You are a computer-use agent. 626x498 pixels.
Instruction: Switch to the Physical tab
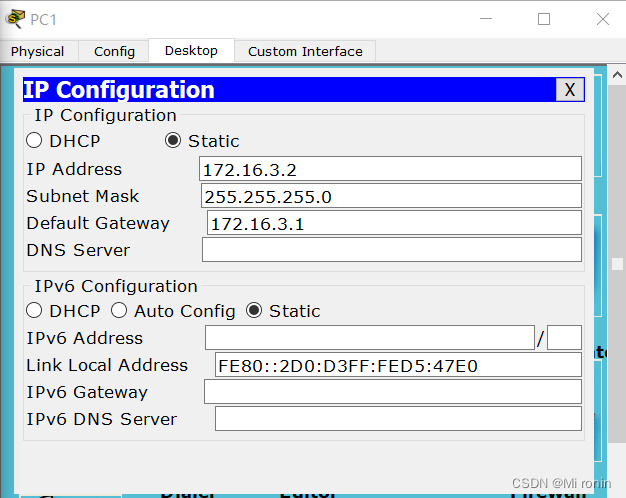point(38,52)
